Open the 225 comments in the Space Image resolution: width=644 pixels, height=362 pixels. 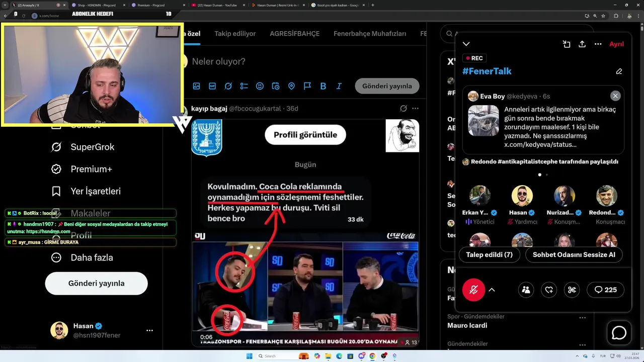click(x=605, y=290)
